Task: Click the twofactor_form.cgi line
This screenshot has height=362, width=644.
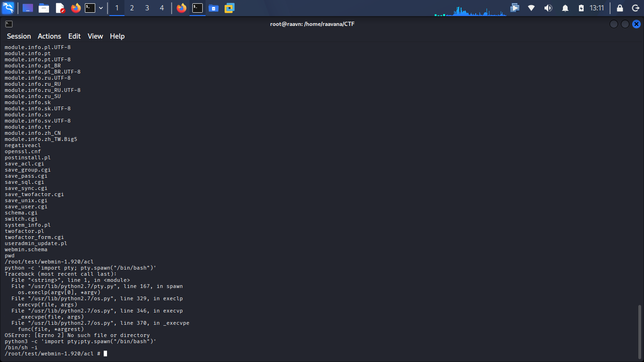Action: tap(34, 237)
